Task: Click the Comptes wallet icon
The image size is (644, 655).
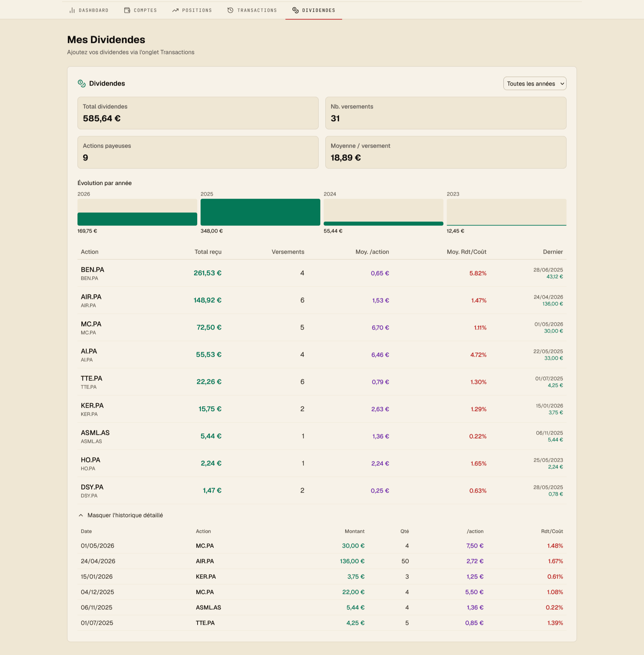Action: pos(127,10)
